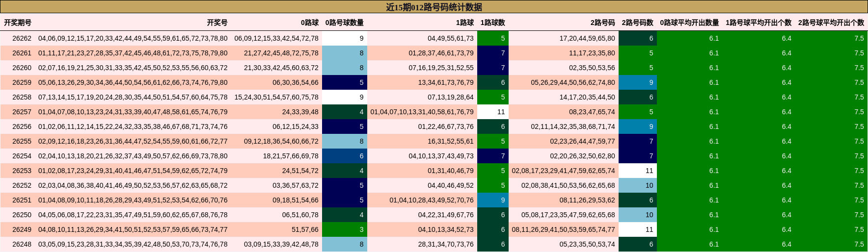Click 0路球 cell 06,30,36,54,66
Viewport: 868px width, 252px height.
click(296, 82)
